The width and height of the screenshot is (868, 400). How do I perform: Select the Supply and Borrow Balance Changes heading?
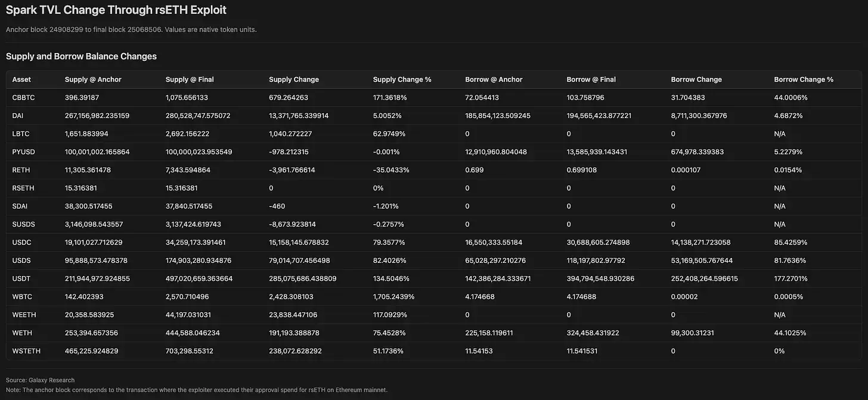pyautogui.click(x=81, y=56)
